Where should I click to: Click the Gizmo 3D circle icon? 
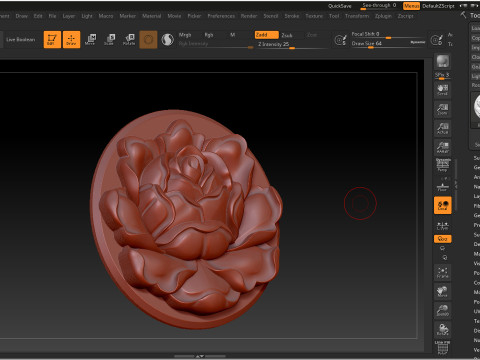pyautogui.click(x=148, y=40)
